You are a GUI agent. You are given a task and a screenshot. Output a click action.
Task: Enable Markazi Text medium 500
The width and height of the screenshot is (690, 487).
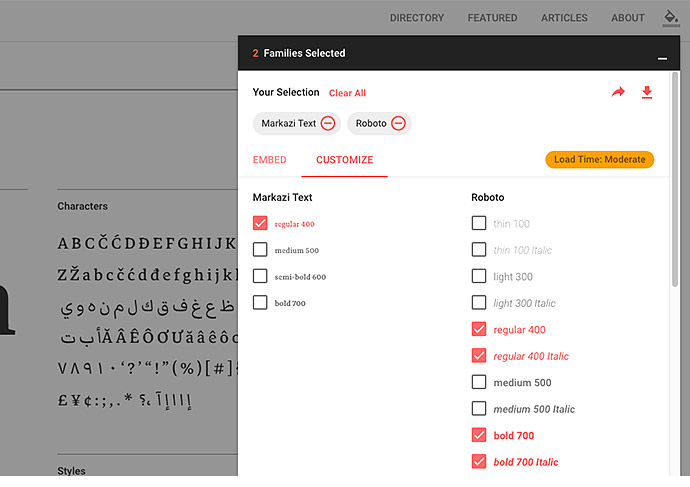click(260, 249)
